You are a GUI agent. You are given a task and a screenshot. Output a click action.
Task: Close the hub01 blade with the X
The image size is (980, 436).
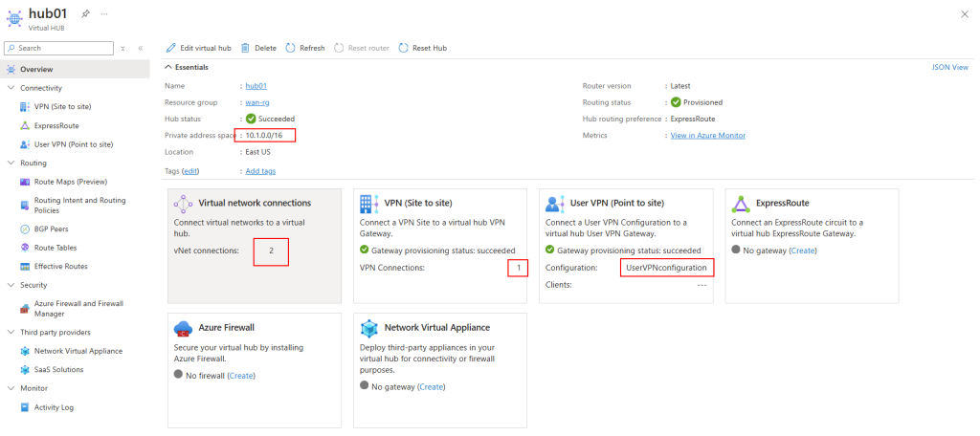965,14
